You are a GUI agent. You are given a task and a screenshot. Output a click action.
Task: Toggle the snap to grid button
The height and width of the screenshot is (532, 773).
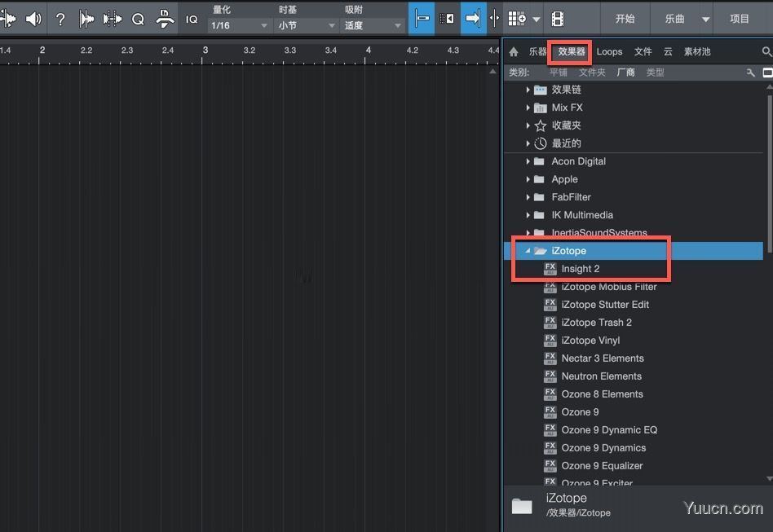click(x=422, y=19)
